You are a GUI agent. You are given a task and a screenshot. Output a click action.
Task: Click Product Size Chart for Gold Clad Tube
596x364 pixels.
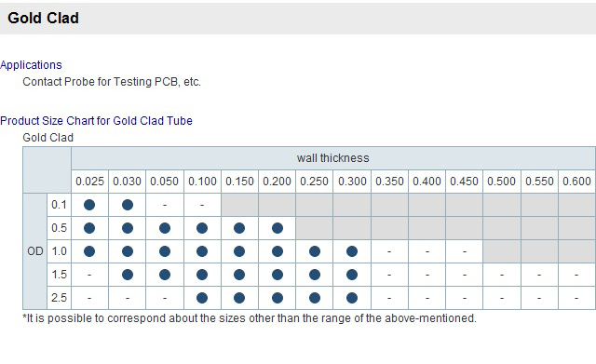(96, 121)
